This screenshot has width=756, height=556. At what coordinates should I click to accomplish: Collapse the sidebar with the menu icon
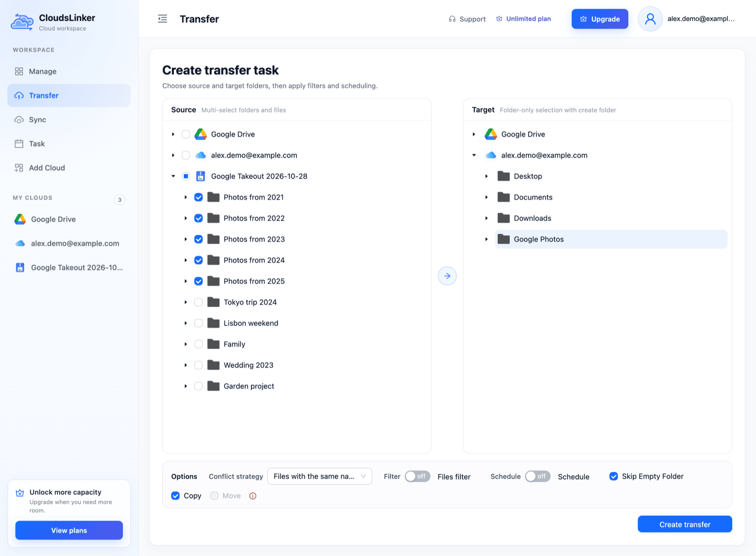point(163,19)
